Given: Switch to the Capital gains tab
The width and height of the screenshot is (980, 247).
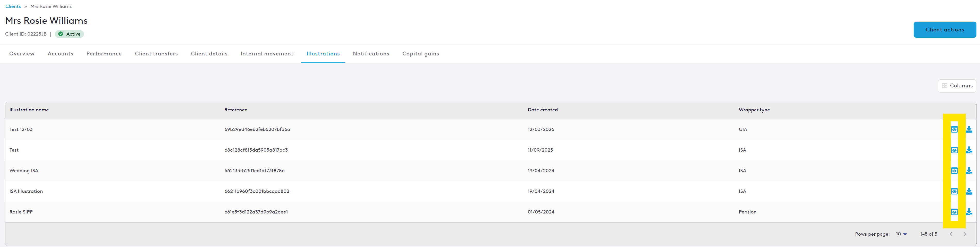Looking at the screenshot, I should pyautogui.click(x=420, y=54).
